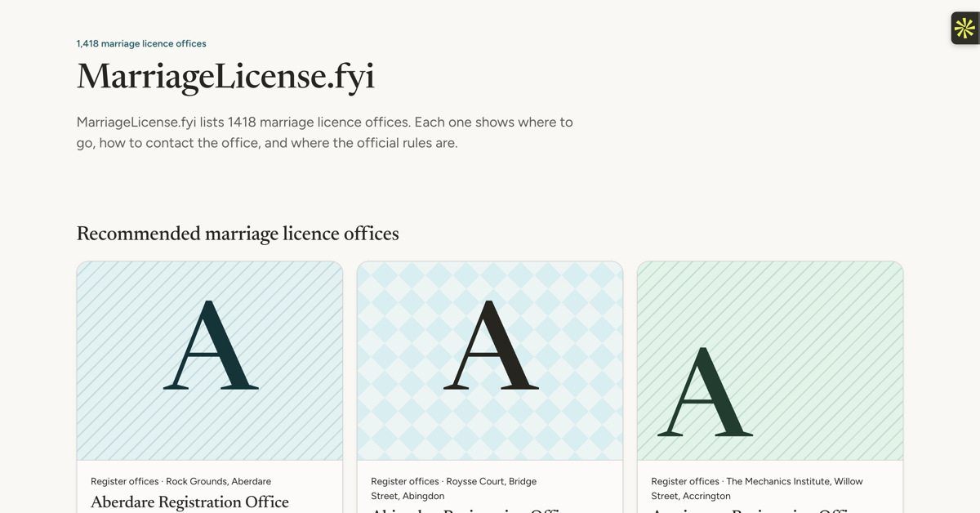Click the large letter A on Aberdare card
Viewport: 980px width, 513px height.
point(211,345)
